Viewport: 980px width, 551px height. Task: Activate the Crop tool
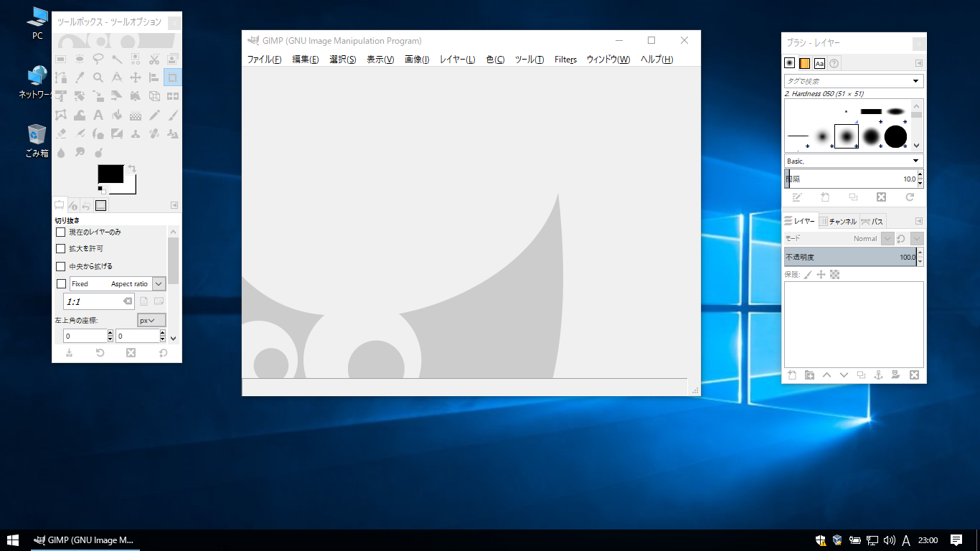[173, 77]
